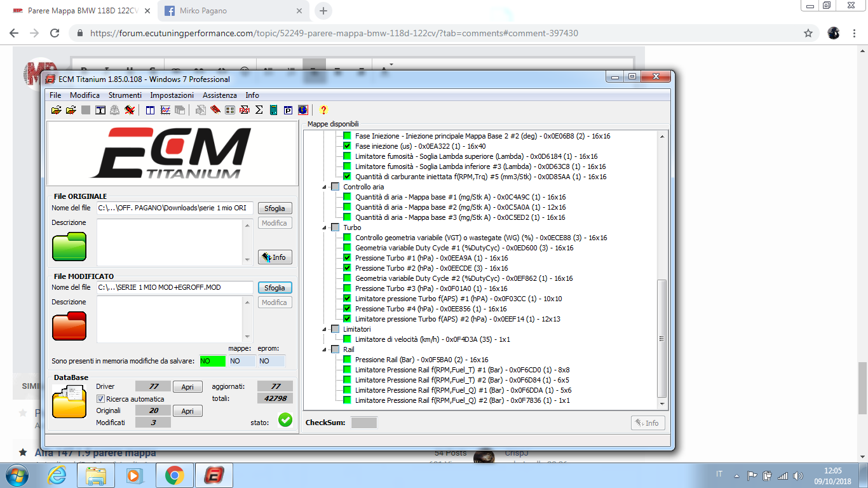This screenshot has width=868, height=488.
Task: Launch ECM Titanium from the Windows taskbar
Action: (x=214, y=475)
